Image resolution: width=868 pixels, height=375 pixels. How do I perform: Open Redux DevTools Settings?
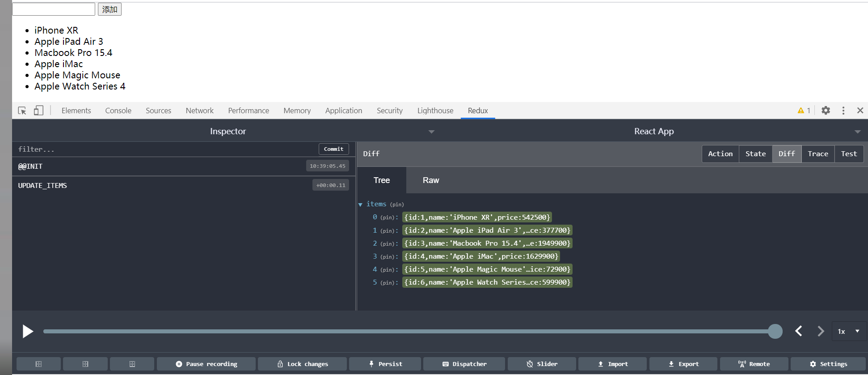coord(828,364)
